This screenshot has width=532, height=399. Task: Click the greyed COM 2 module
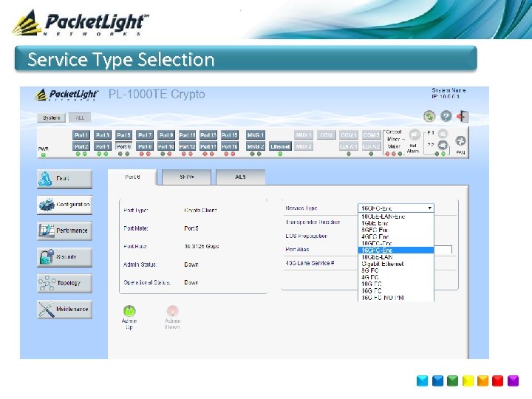tap(371, 135)
